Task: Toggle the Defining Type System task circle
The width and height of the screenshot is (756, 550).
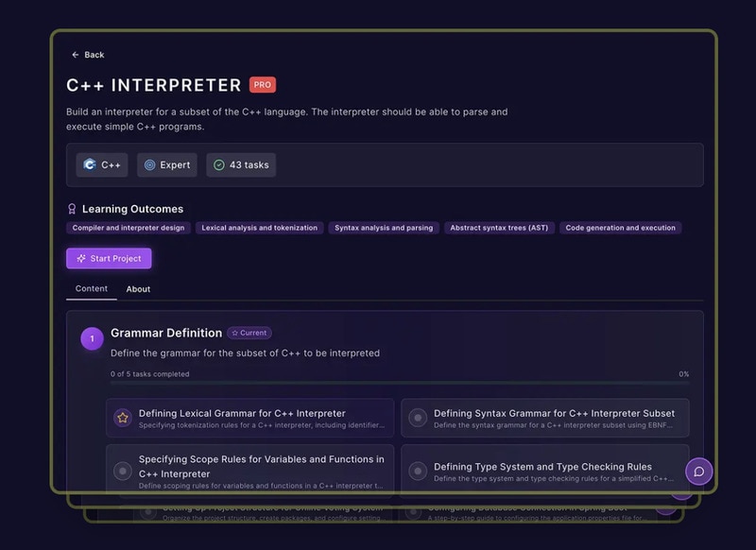Action: pyautogui.click(x=417, y=471)
